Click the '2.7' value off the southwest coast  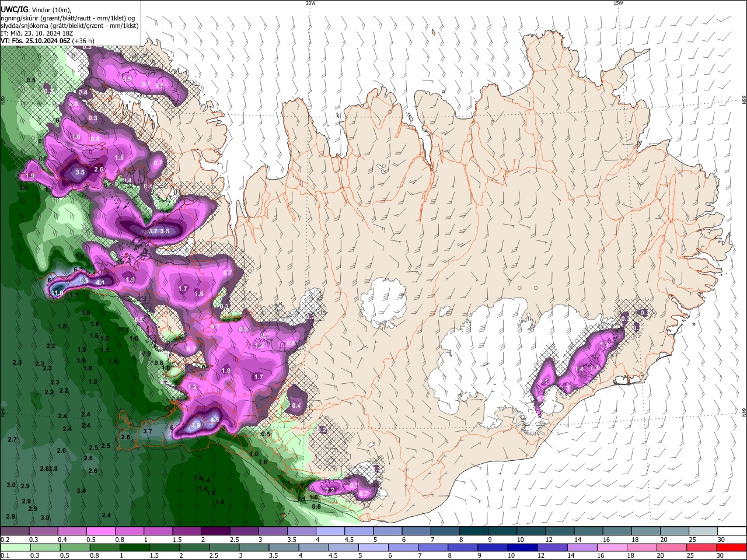pos(12,439)
